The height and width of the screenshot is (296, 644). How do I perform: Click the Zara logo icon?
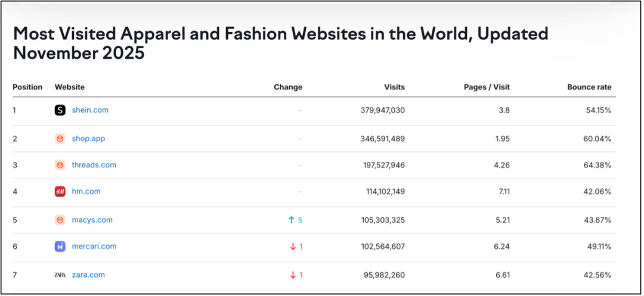60,275
